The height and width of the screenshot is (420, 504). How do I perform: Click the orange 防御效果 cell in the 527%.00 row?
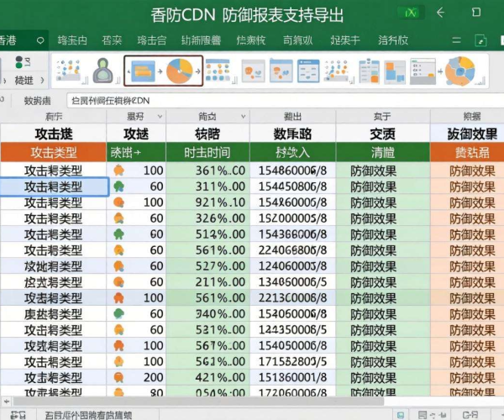click(467, 266)
